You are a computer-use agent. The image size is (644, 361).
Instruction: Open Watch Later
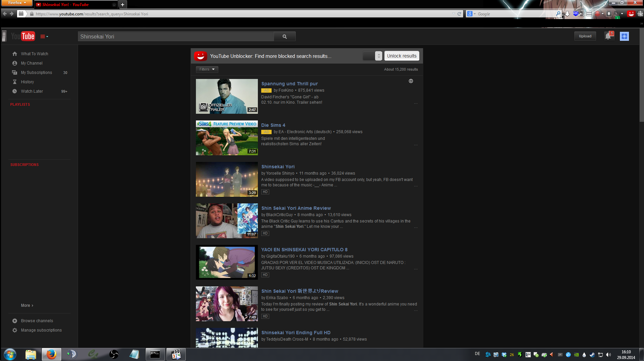[32, 91]
